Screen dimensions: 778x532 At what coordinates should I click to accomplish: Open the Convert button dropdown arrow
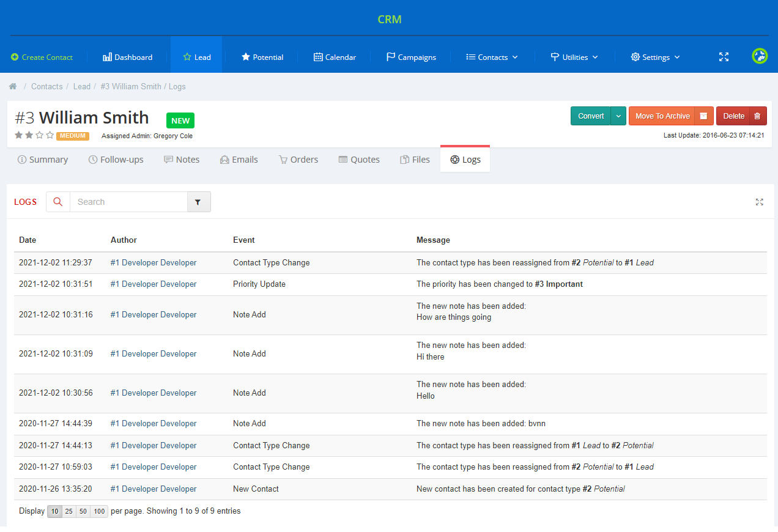point(618,116)
